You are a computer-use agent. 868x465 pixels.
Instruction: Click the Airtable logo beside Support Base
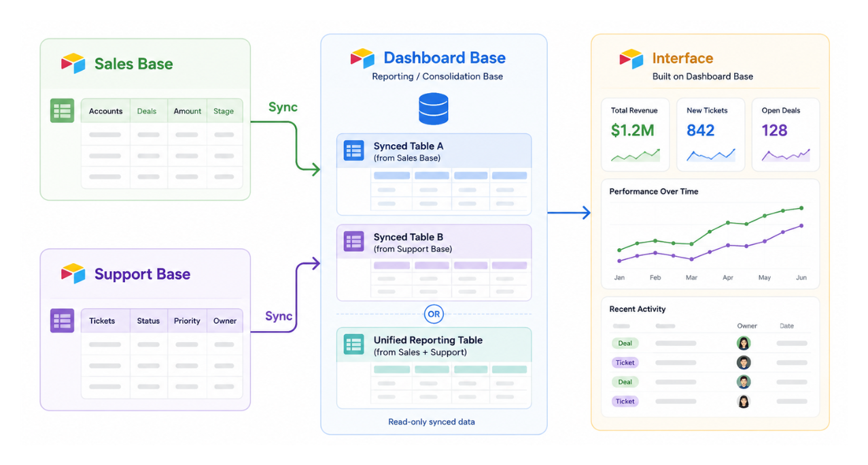[x=73, y=274]
